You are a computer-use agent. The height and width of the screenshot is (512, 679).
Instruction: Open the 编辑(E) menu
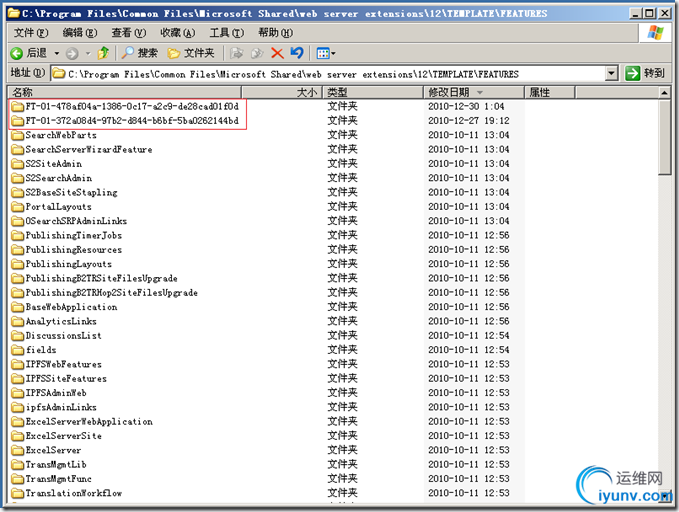point(80,32)
